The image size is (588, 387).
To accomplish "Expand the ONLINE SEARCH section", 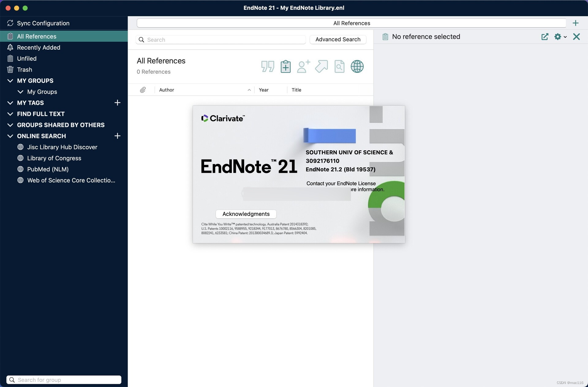I will click(9, 136).
